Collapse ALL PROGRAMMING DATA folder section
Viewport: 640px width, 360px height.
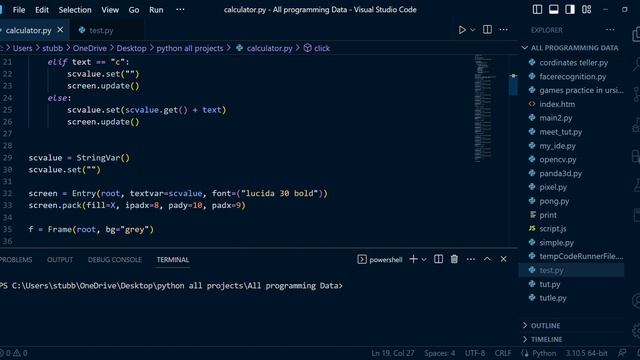(571, 48)
